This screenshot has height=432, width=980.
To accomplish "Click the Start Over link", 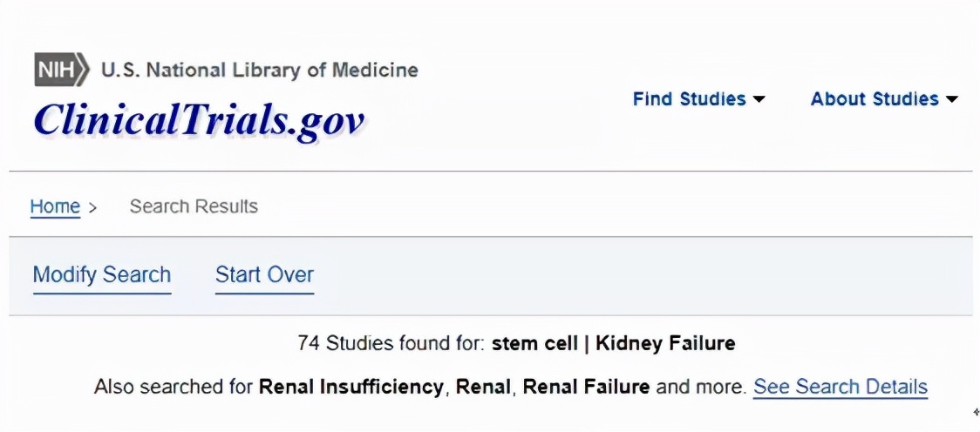I will click(264, 275).
